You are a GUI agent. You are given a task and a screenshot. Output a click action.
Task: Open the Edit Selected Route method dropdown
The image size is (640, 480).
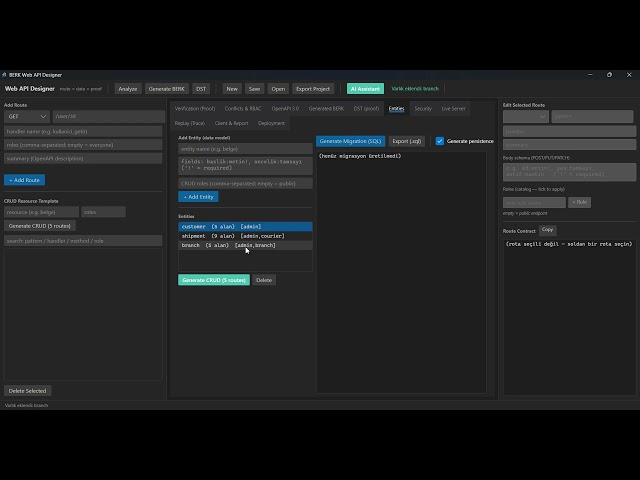point(526,116)
